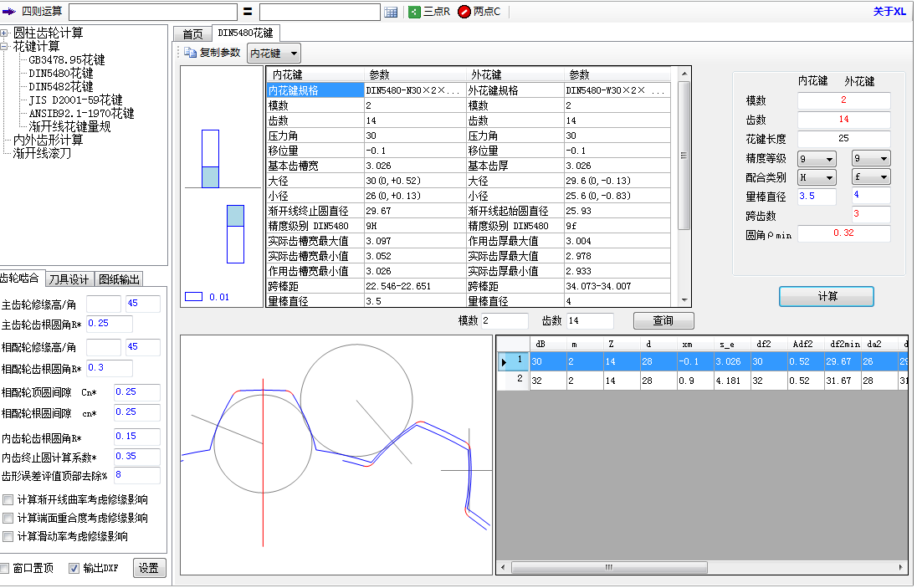Click the 主齿轮齿根圆角R* field
This screenshot has width=917, height=588.
click(x=110, y=324)
